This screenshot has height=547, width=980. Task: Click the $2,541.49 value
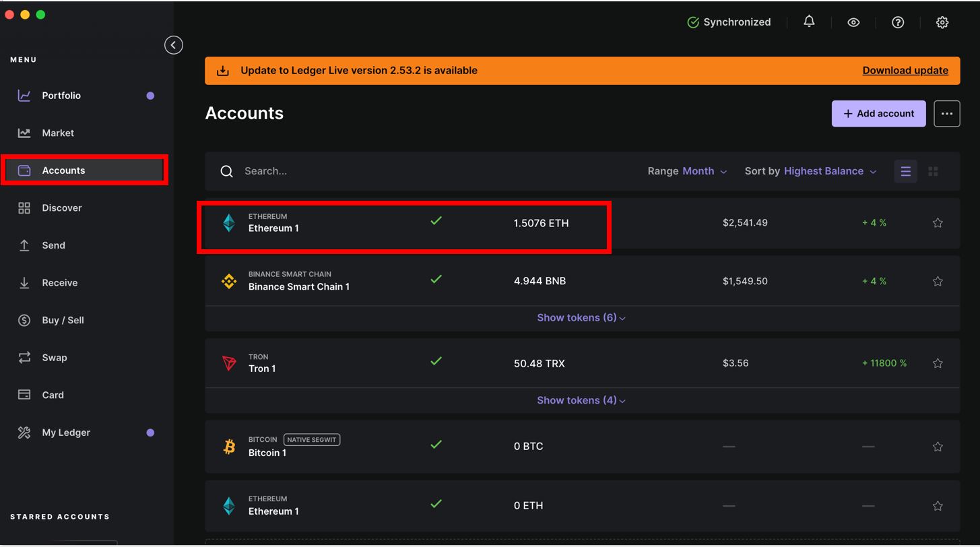tap(745, 222)
